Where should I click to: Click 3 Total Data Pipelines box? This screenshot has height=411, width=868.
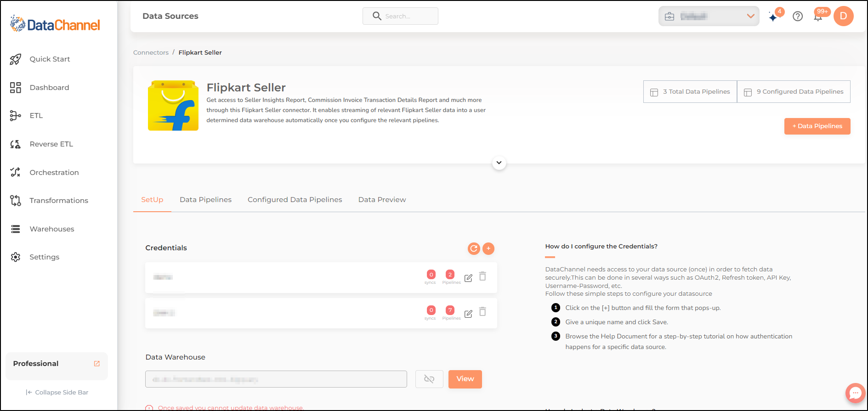click(x=690, y=92)
